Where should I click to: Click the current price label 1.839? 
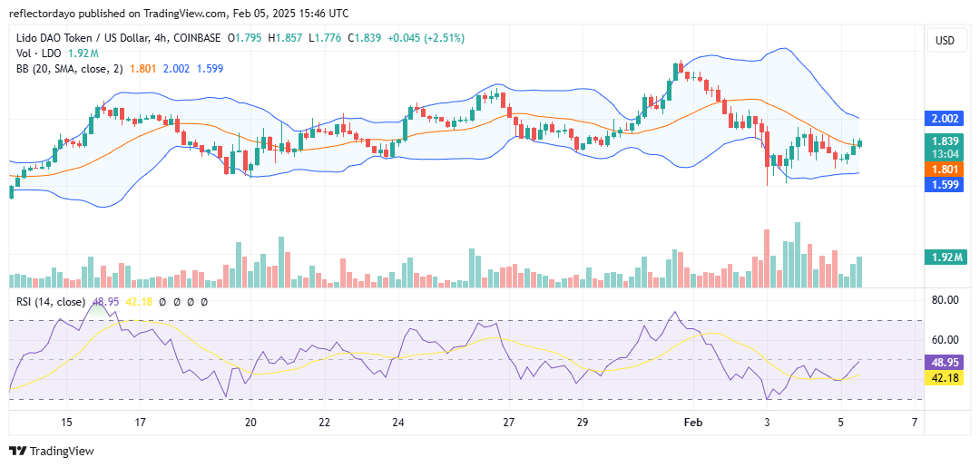[x=946, y=141]
